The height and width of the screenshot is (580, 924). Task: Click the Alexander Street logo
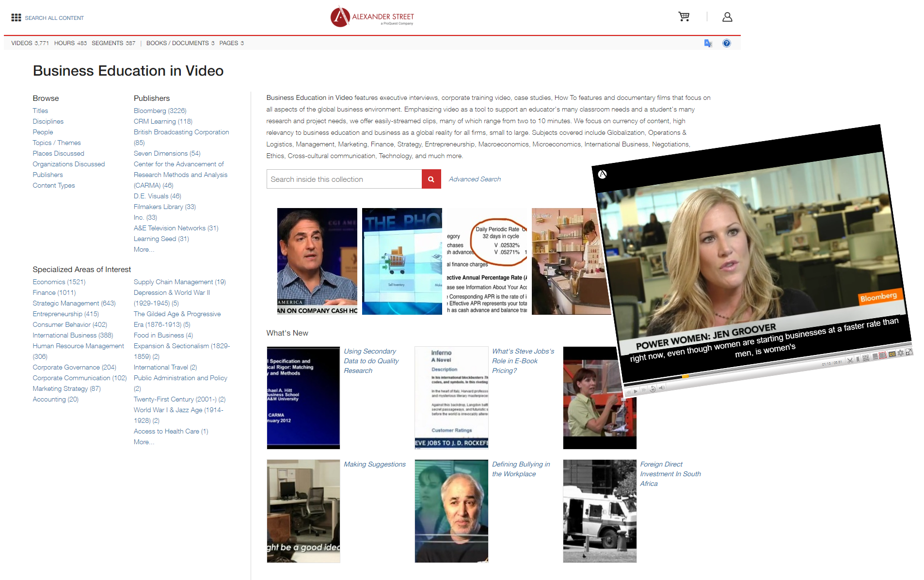(372, 17)
